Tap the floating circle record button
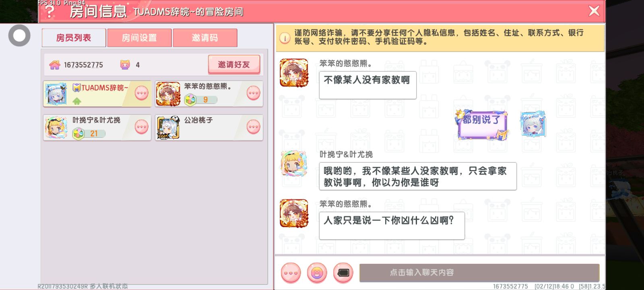644x290 pixels. [19, 35]
